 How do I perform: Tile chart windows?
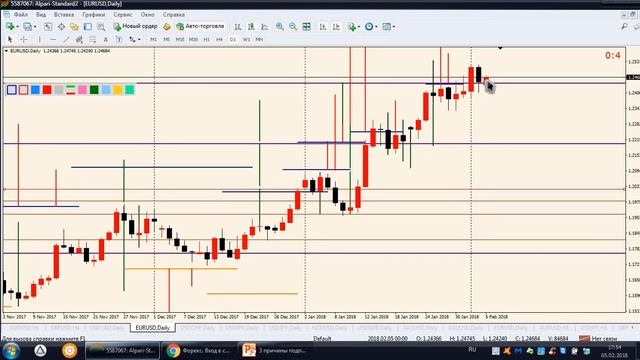pyautogui.click(x=307, y=27)
